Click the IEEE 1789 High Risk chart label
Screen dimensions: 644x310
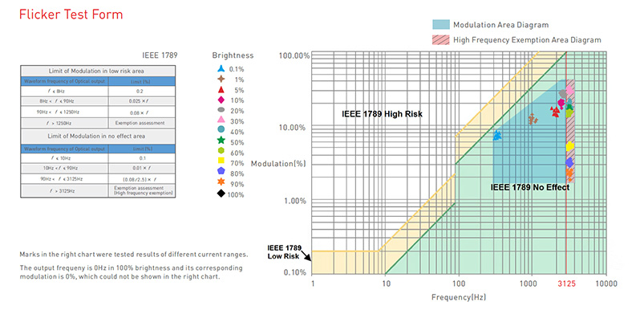coord(382,114)
